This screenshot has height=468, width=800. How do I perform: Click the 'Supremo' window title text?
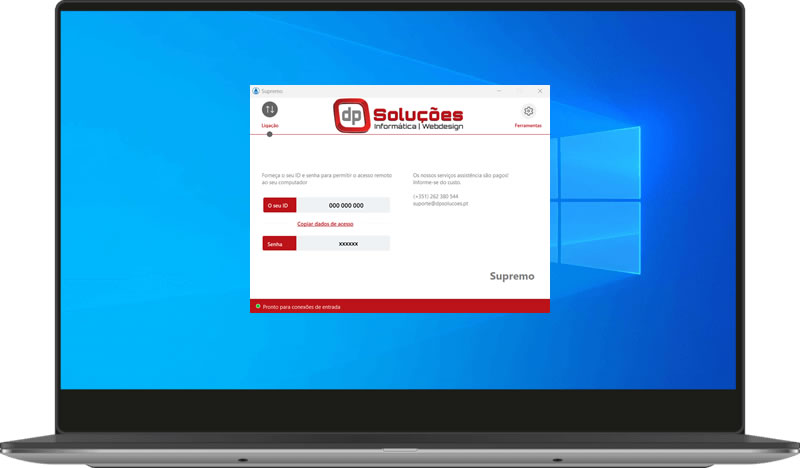click(x=272, y=91)
